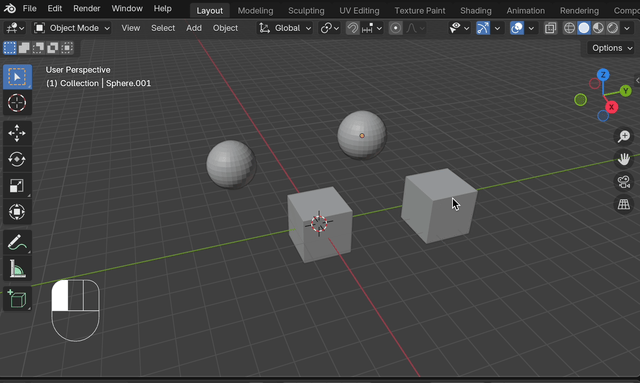Viewport: 640px width, 383px height.
Task: Toggle proportional editing
Action: pos(395,28)
